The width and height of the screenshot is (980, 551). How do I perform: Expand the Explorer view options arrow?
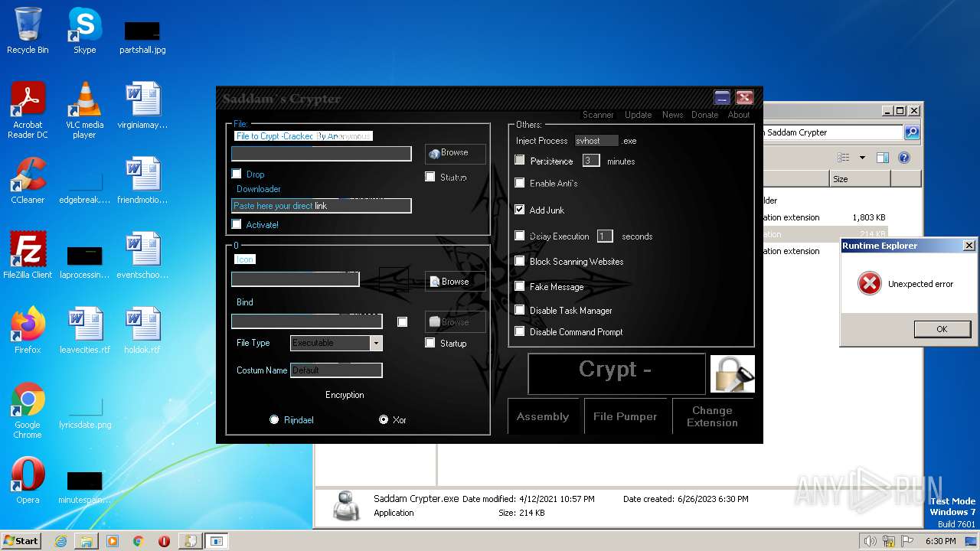[862, 158]
